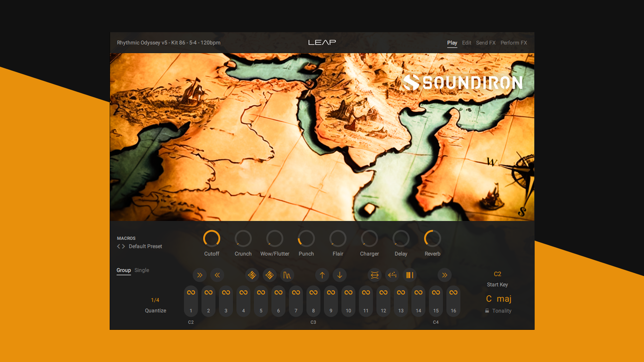The height and width of the screenshot is (362, 644).
Task: Select Group mode tab
Action: pyautogui.click(x=123, y=270)
